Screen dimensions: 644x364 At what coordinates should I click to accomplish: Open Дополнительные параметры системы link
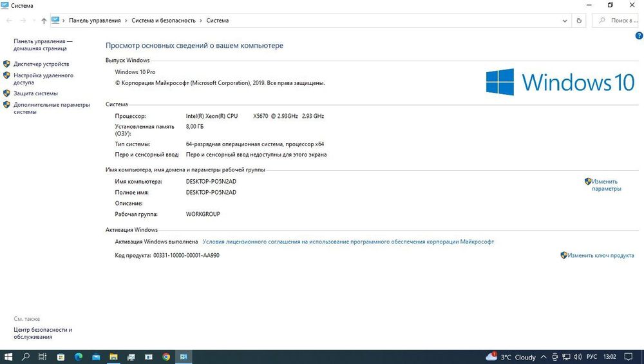coord(52,108)
